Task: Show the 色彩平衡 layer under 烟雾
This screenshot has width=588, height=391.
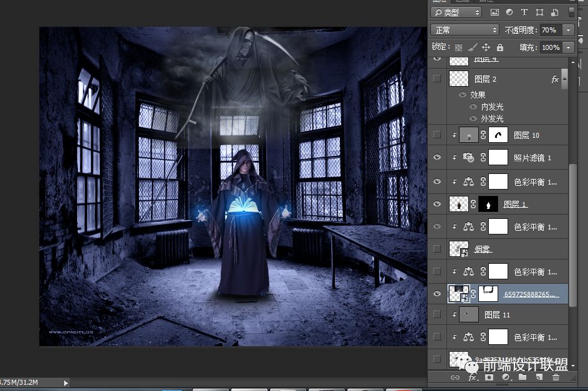Action: pos(437,271)
